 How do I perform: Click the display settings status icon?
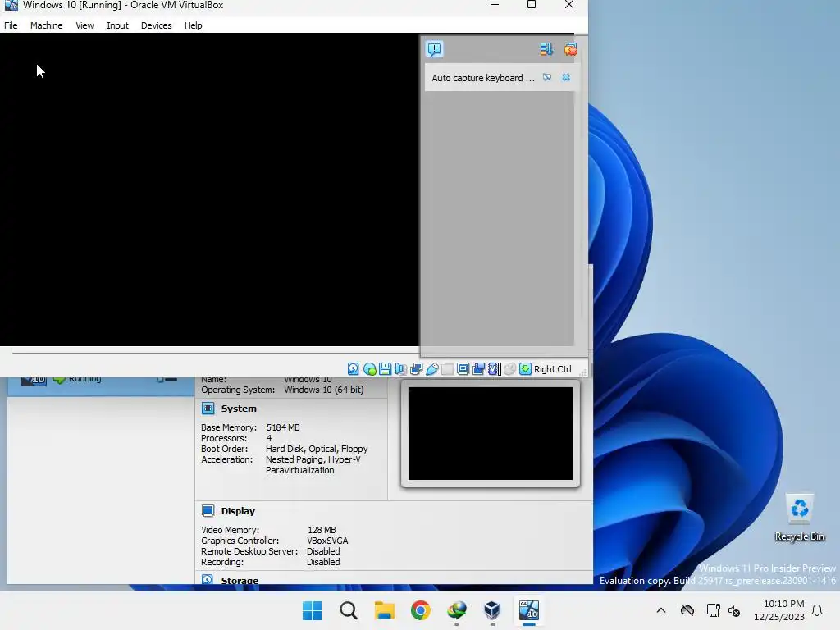point(463,368)
